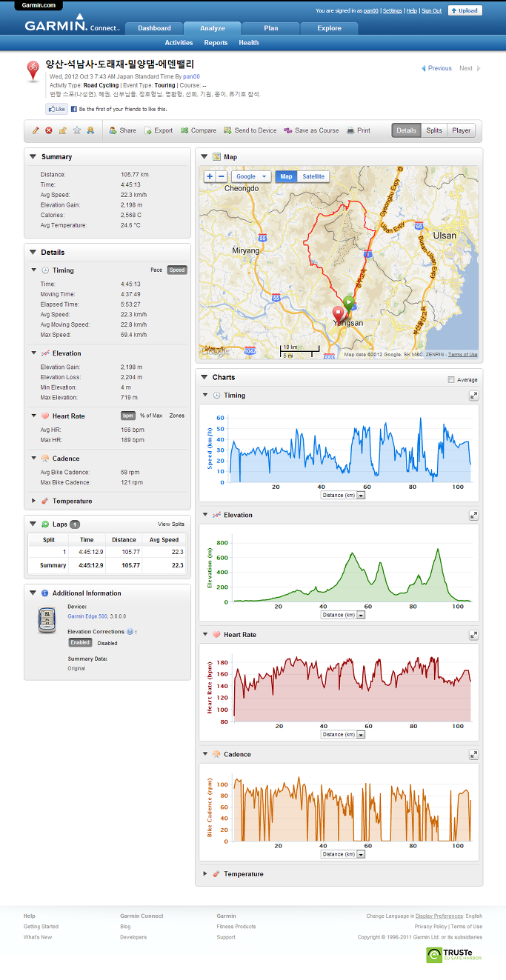The width and height of the screenshot is (506, 980).
Task: Zoom in on the map with plus button
Action: 210,176
